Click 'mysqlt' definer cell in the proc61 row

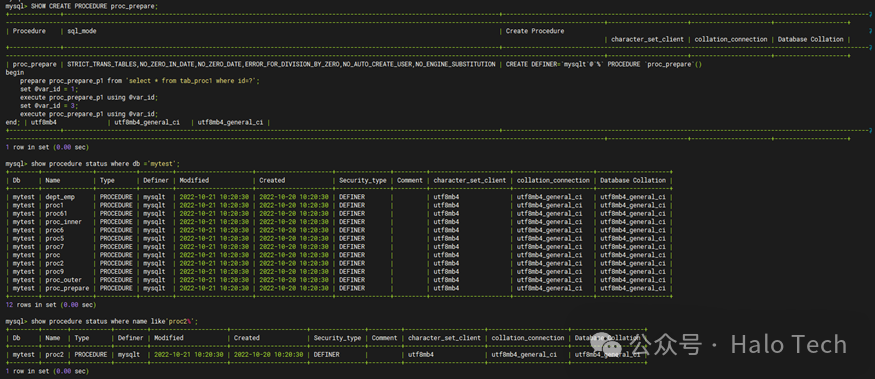pyautogui.click(x=154, y=214)
